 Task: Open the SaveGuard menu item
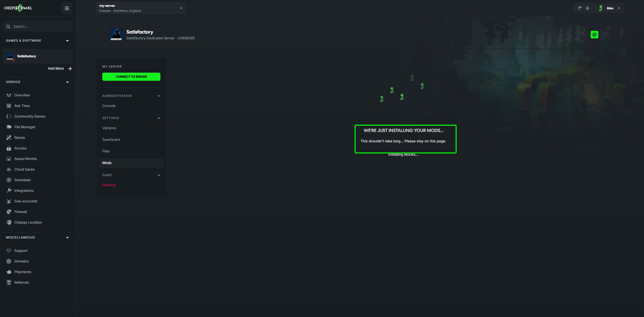pos(111,140)
